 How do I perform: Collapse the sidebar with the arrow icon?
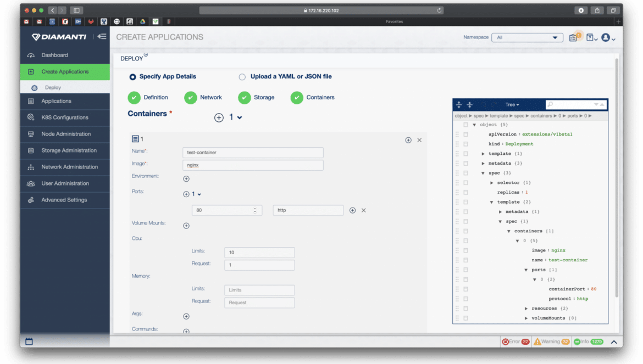(x=102, y=36)
